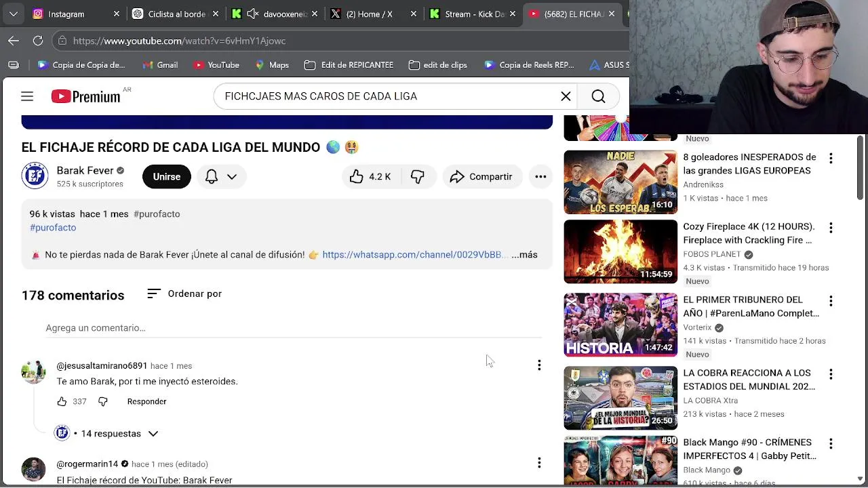The width and height of the screenshot is (868, 488).
Task: Close the EL FICHAJE YouTube tab
Action: [612, 14]
